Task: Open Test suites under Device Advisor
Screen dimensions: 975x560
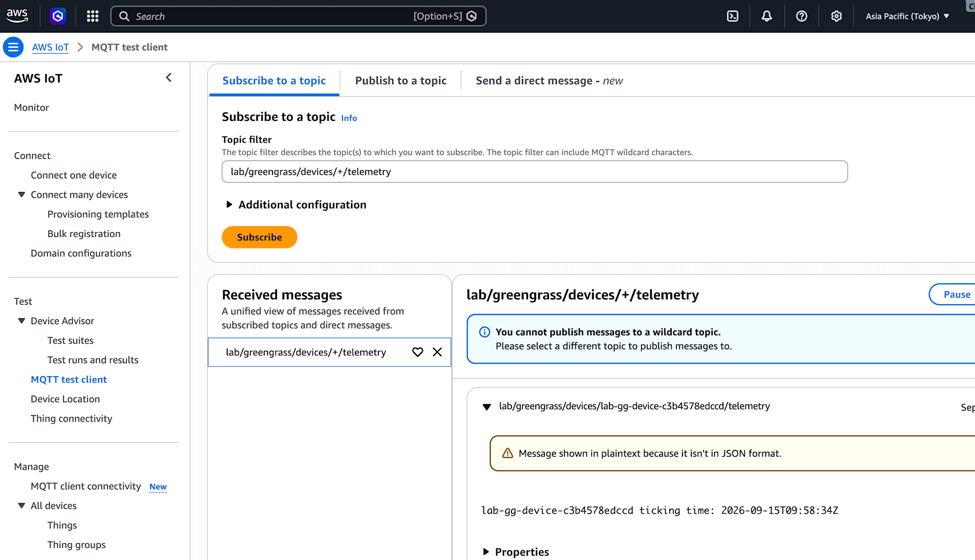Action: click(x=70, y=340)
